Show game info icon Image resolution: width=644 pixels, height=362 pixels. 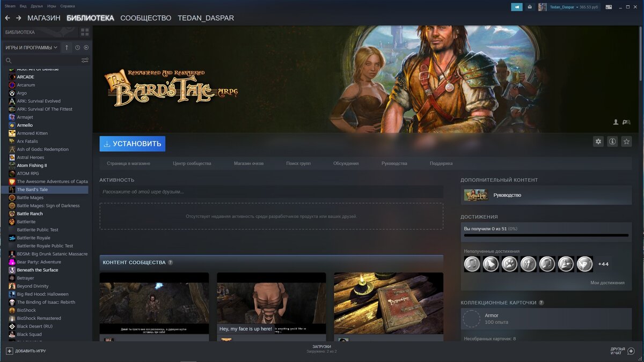(612, 142)
